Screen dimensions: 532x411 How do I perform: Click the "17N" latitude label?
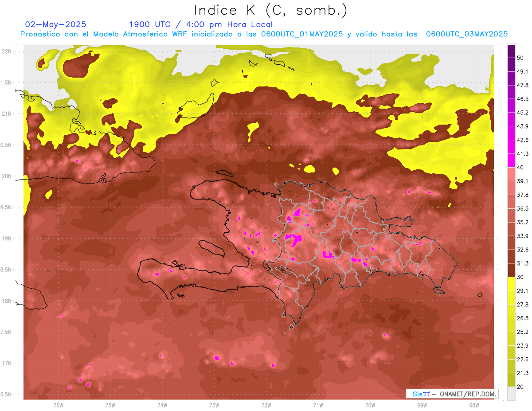(7, 363)
